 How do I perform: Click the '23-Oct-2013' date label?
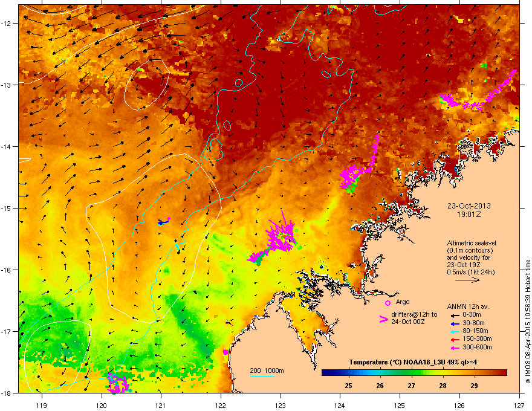coord(469,206)
